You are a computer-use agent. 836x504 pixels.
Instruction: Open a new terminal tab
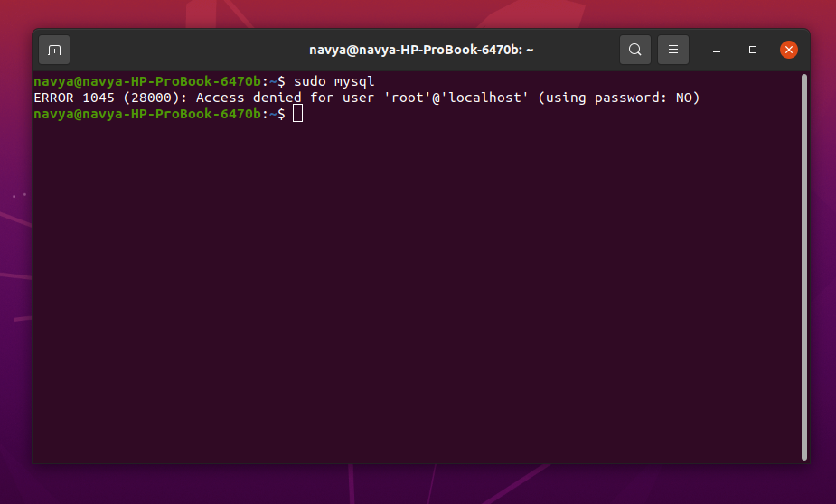click(x=54, y=50)
